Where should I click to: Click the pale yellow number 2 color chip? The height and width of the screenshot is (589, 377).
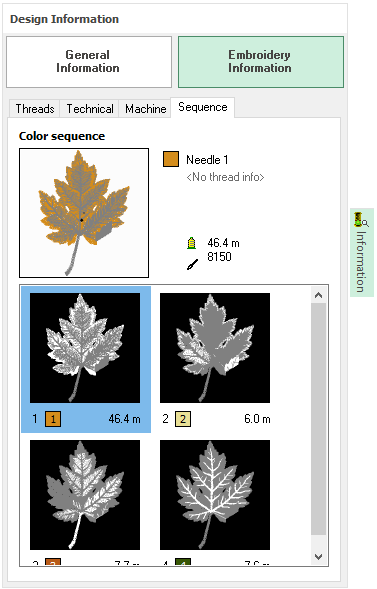183,419
